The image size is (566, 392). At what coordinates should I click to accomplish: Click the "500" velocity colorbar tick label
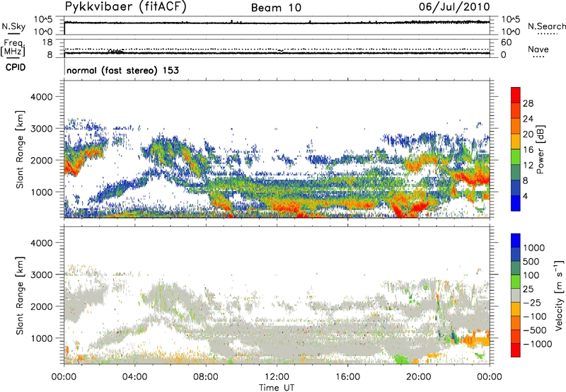(x=531, y=261)
